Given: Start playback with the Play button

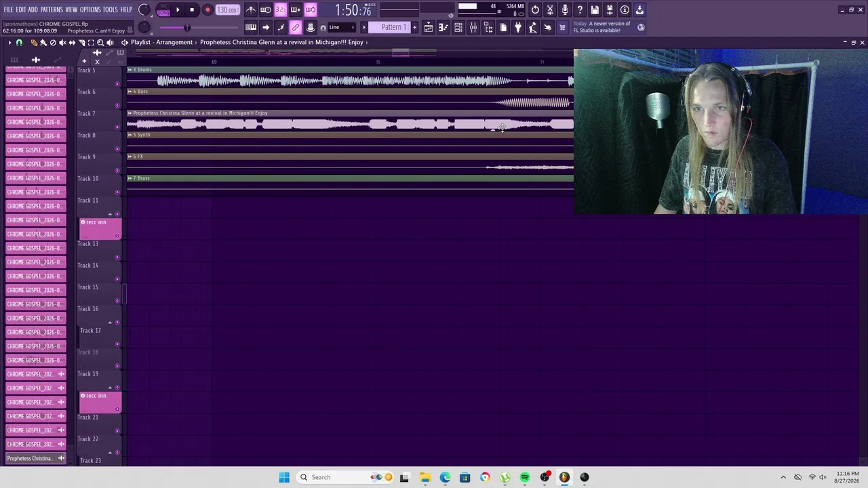Looking at the screenshot, I should pos(178,10).
